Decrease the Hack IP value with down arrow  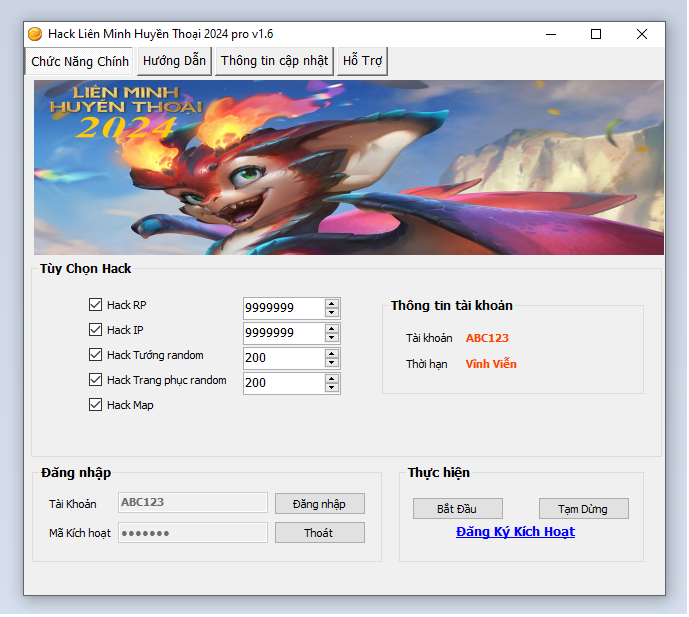tap(332, 338)
